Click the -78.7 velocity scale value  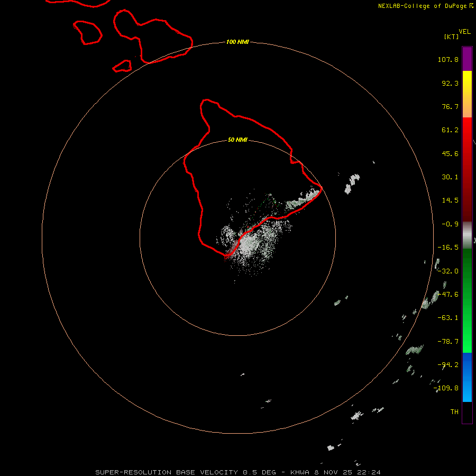(x=448, y=342)
